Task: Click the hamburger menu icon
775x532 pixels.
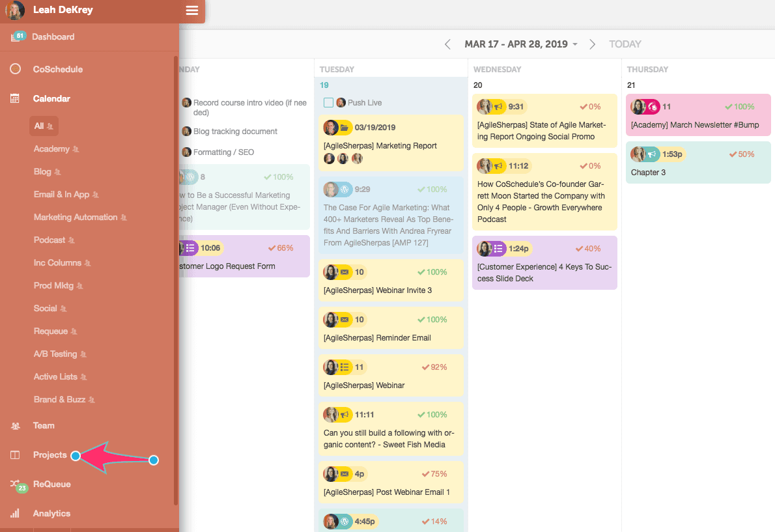Action: (x=191, y=10)
